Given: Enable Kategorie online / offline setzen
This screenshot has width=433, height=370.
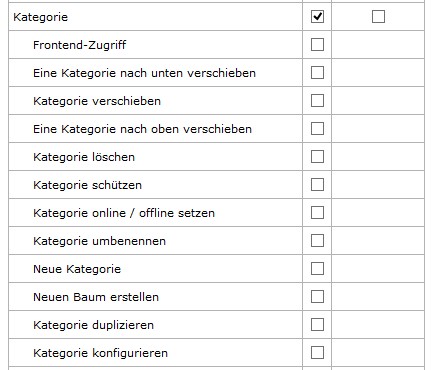Looking at the screenshot, I should tap(317, 212).
